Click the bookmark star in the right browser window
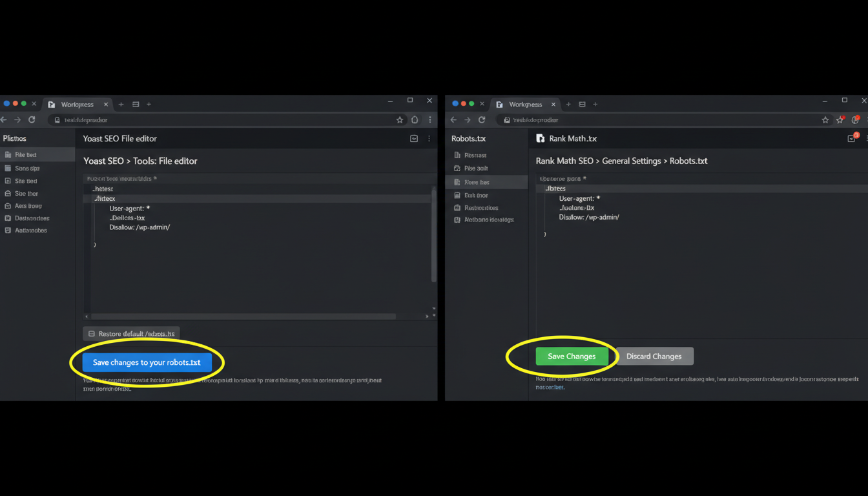The width and height of the screenshot is (868, 496). point(825,119)
